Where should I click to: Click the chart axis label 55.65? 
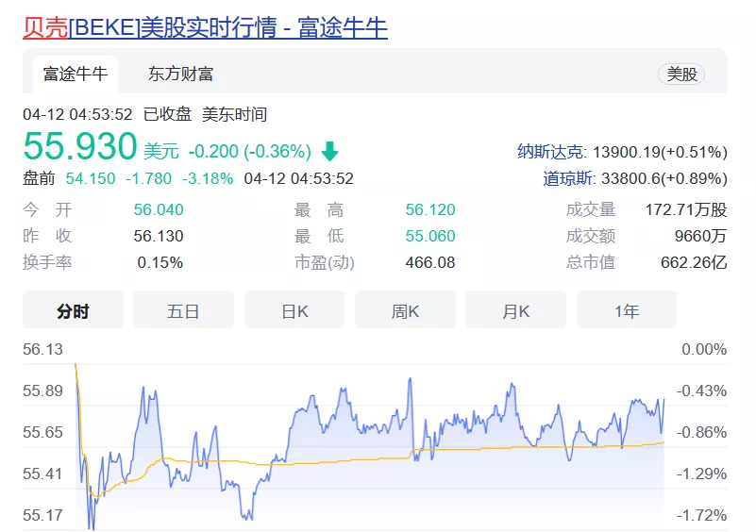42,432
